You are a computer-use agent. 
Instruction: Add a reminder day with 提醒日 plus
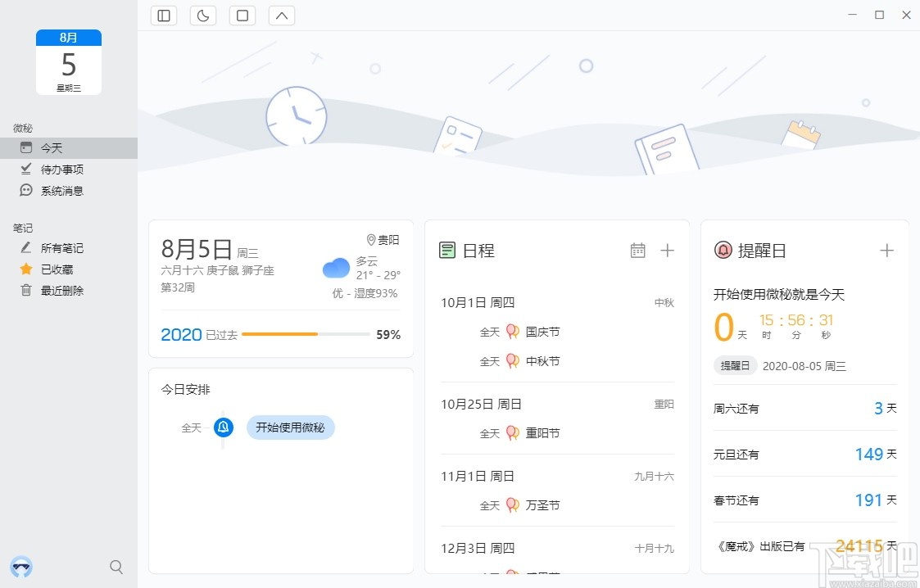click(886, 251)
